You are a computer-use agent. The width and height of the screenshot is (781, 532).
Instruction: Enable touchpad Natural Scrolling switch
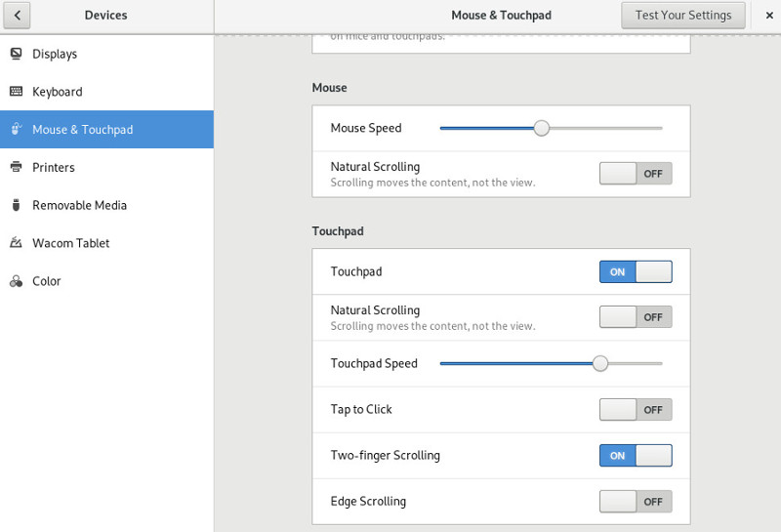coord(636,317)
